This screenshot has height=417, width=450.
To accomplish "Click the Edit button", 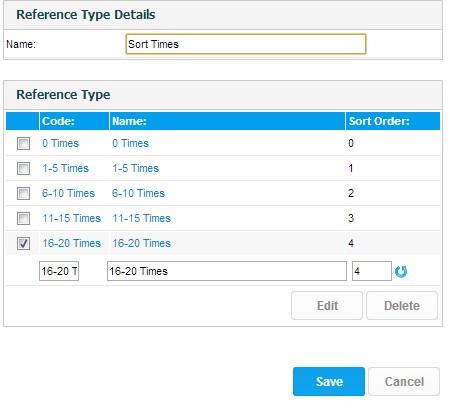I will (327, 305).
